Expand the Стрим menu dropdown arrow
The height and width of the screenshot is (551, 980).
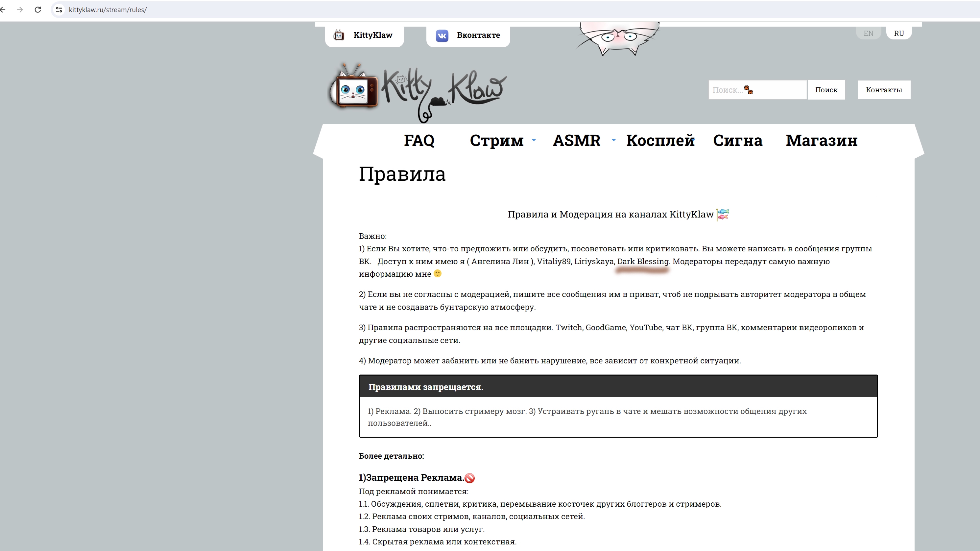click(534, 140)
